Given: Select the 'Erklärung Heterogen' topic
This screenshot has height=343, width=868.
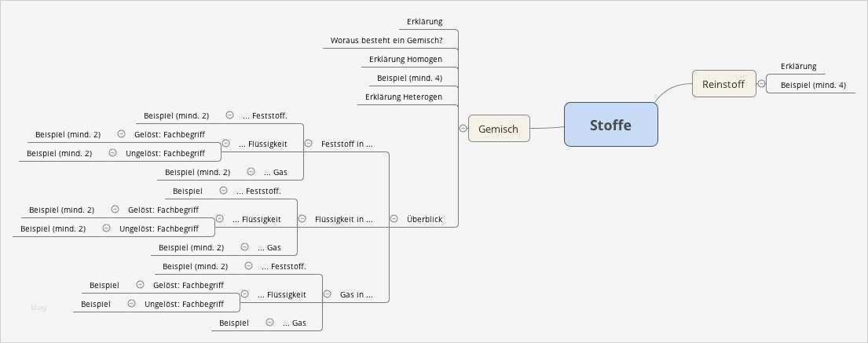Looking at the screenshot, I should point(404,97).
